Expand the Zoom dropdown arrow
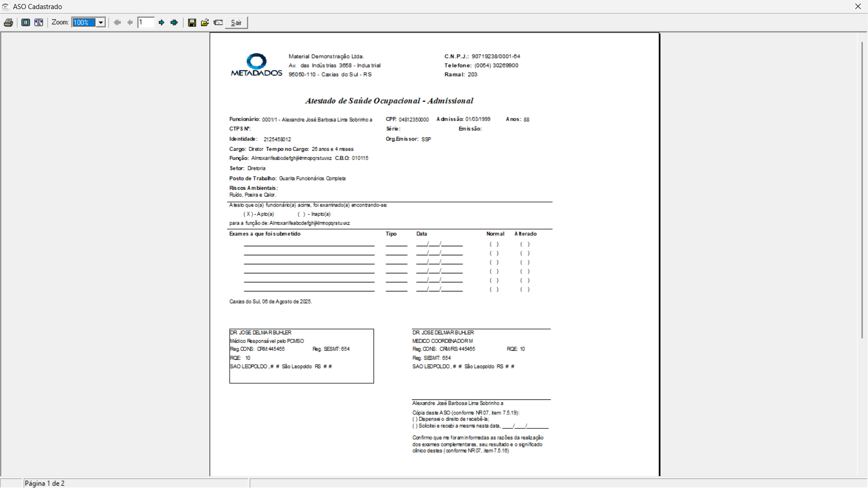Viewport: 868px width, 488px height. coord(101,23)
